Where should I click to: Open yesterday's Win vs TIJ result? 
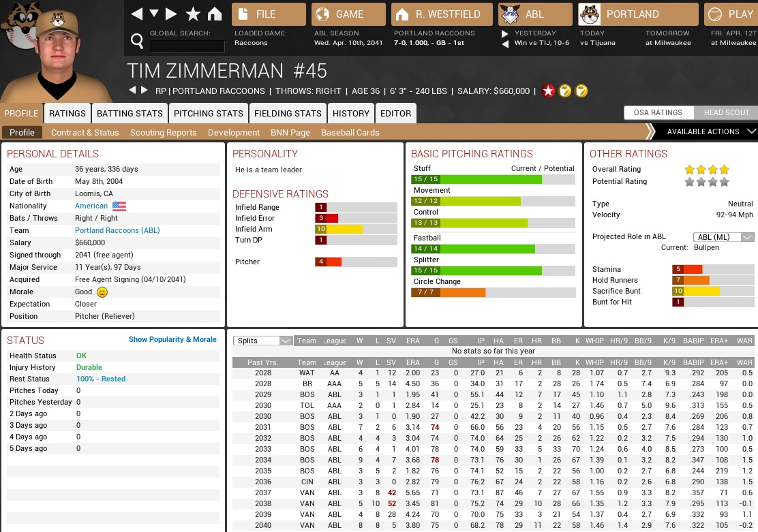coord(541,42)
